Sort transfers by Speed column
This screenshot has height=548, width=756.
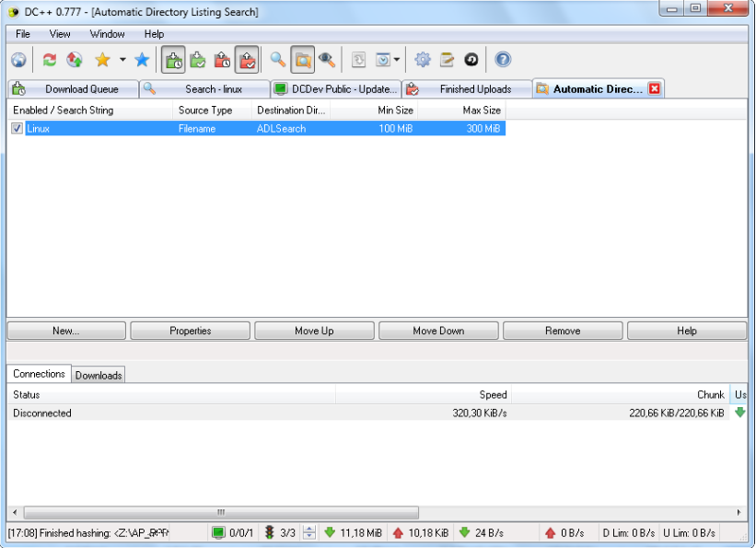coord(424,395)
